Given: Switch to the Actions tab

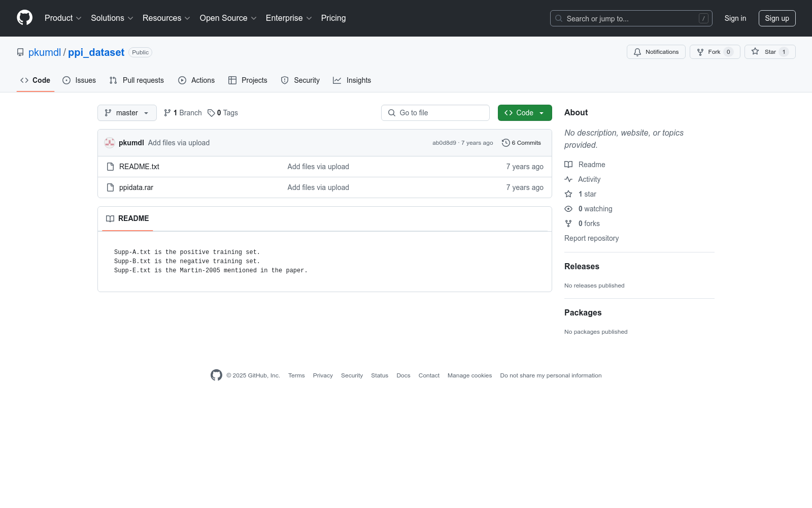Looking at the screenshot, I should point(196,80).
